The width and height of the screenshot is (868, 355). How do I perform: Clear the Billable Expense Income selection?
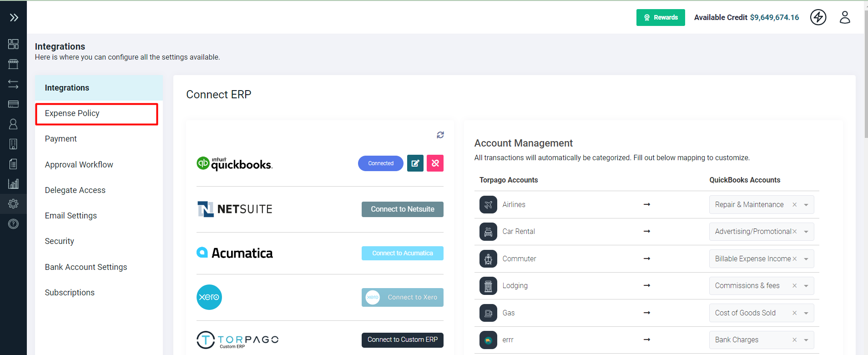(x=794, y=259)
